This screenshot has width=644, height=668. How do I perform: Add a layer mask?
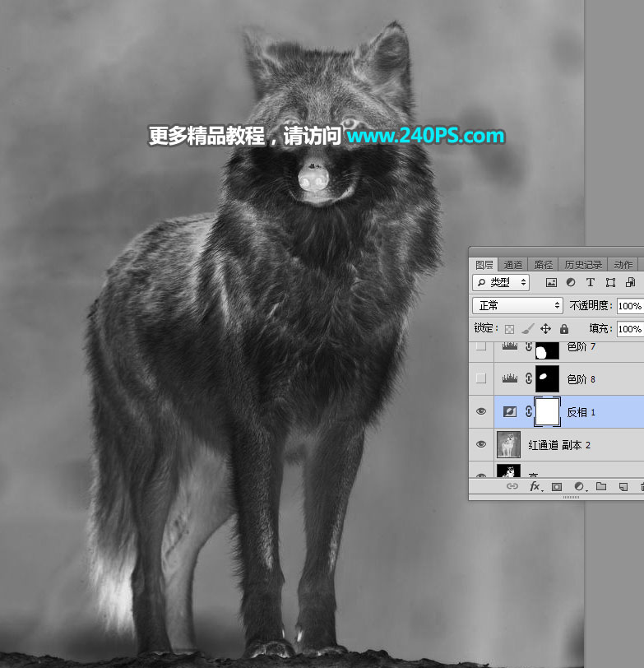(x=557, y=487)
